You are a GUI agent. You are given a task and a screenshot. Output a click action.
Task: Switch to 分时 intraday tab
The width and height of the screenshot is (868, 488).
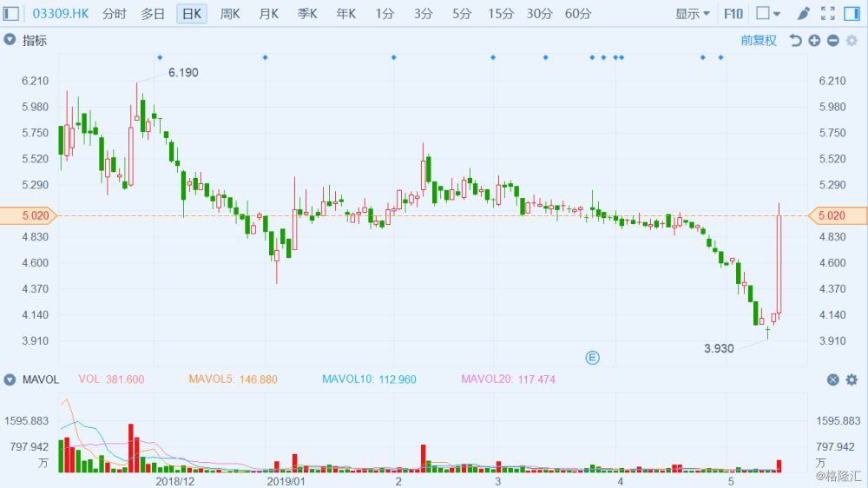[x=114, y=14]
